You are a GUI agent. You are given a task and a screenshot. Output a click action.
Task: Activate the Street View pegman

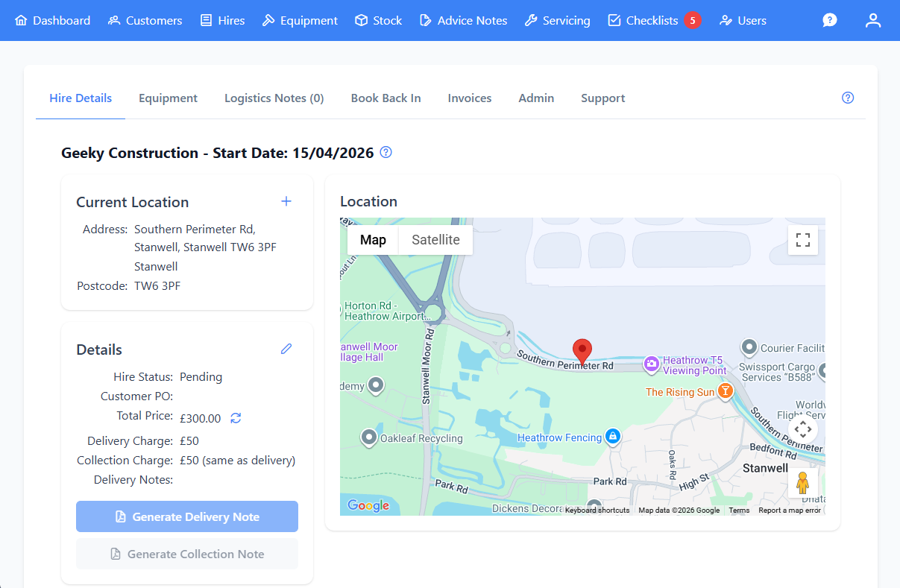click(802, 482)
